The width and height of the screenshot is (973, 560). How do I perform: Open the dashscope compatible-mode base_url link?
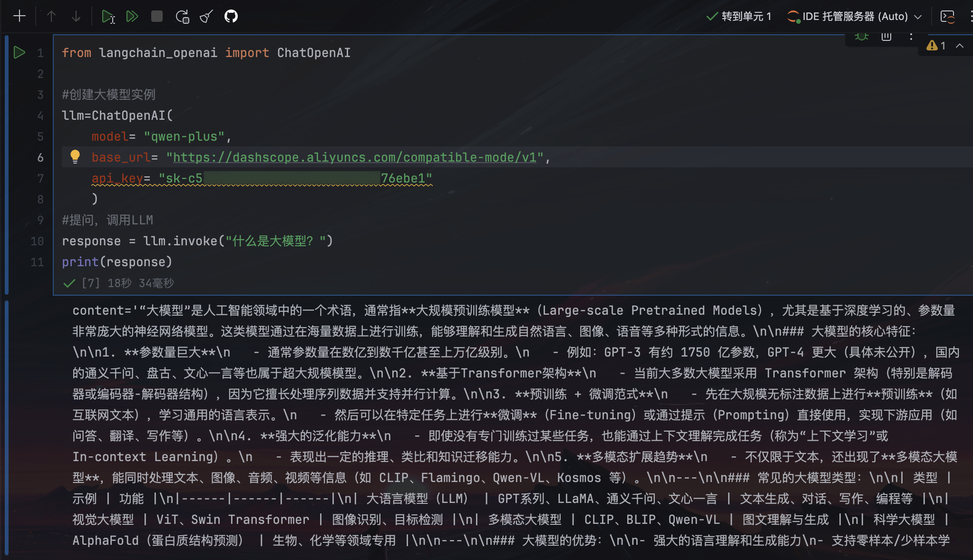point(356,157)
